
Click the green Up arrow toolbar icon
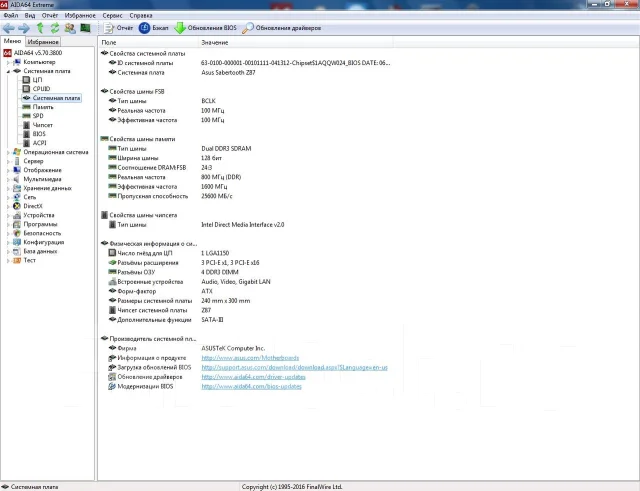click(40, 28)
